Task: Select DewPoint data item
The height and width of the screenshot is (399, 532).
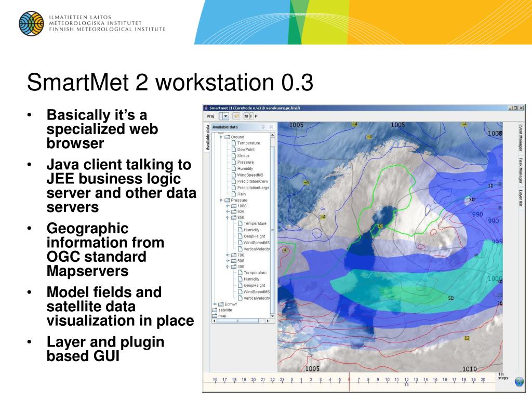Action: (x=243, y=150)
